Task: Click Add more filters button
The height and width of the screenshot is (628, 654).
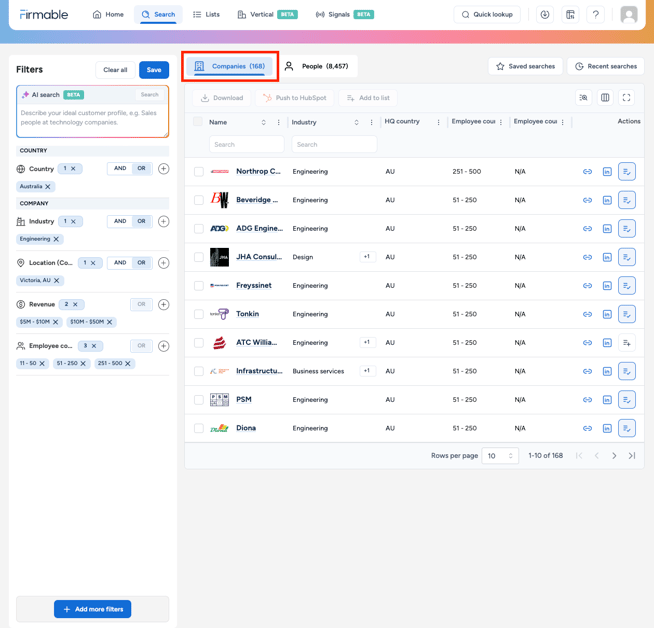Action: coord(93,609)
